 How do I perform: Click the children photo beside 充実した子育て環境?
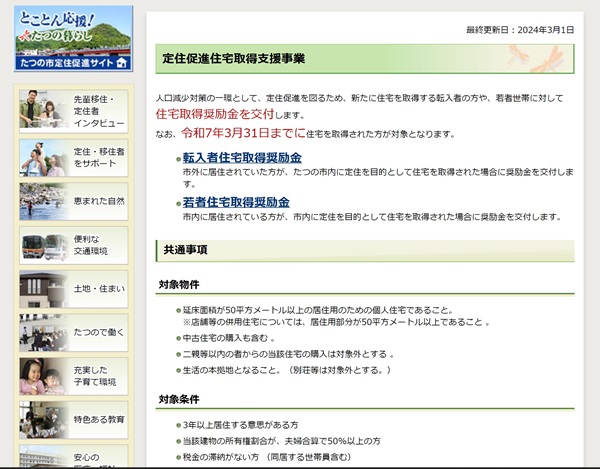click(x=42, y=376)
